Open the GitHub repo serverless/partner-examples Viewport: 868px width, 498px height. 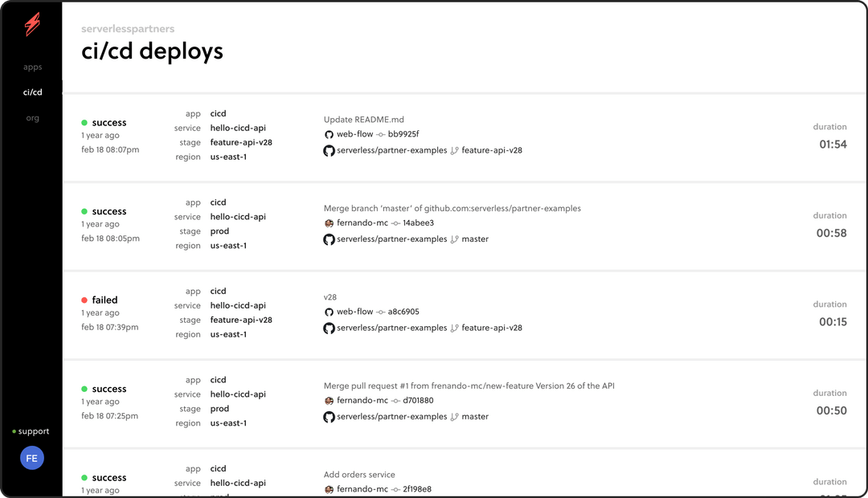click(392, 149)
